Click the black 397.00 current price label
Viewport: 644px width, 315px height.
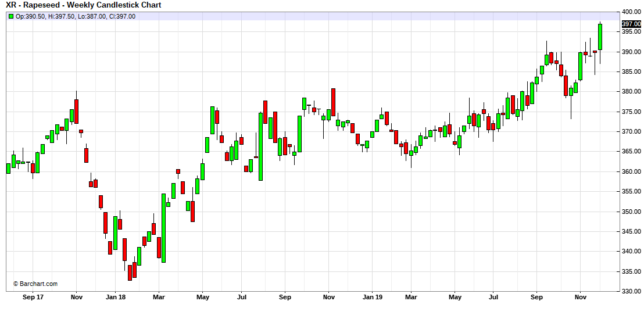pyautogui.click(x=631, y=24)
